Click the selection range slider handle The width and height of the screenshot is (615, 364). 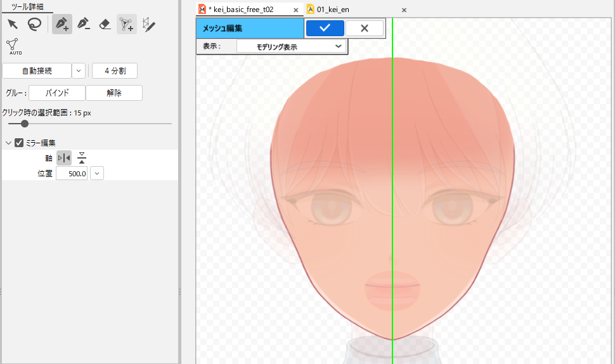(x=25, y=124)
